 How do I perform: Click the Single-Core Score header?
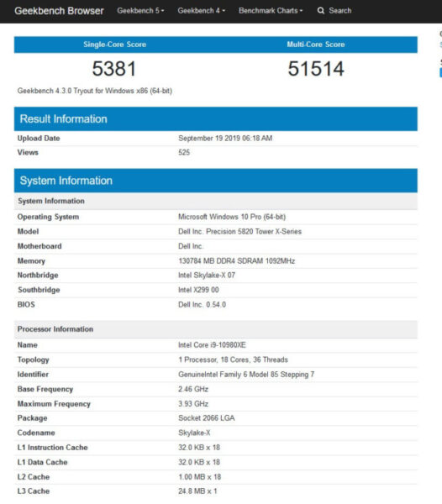[115, 45]
